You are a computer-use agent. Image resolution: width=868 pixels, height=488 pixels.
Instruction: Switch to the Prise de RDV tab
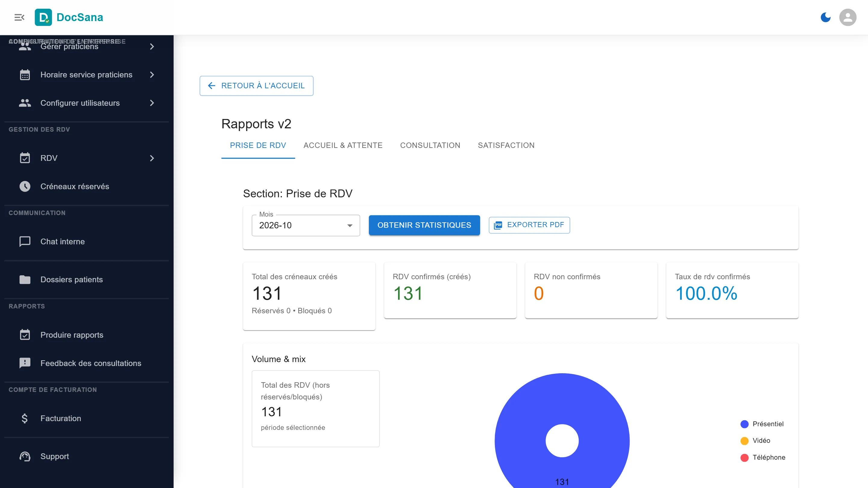point(258,145)
